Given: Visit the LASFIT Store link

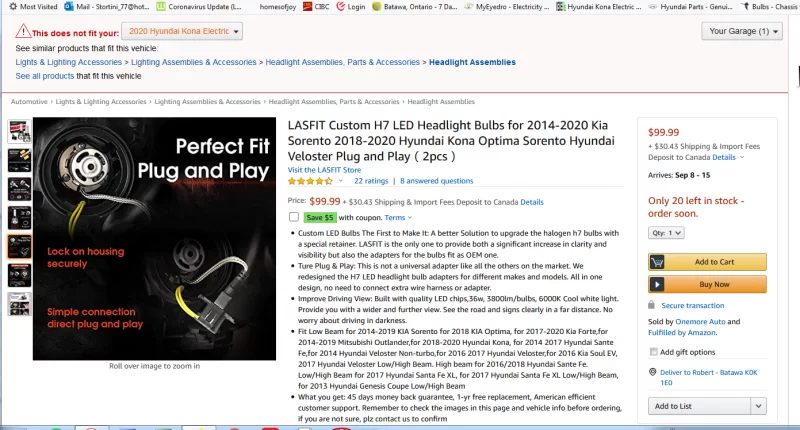Looking at the screenshot, I should click(x=324, y=170).
